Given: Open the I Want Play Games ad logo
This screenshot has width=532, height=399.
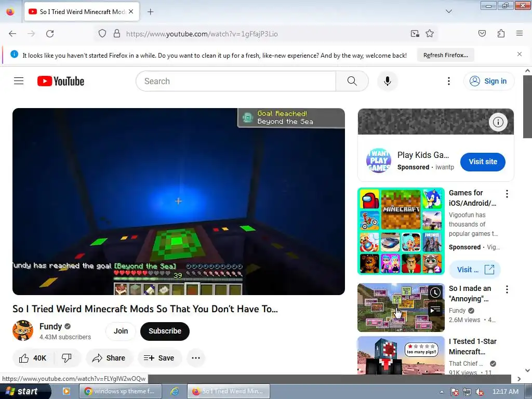Looking at the screenshot, I should click(379, 161).
